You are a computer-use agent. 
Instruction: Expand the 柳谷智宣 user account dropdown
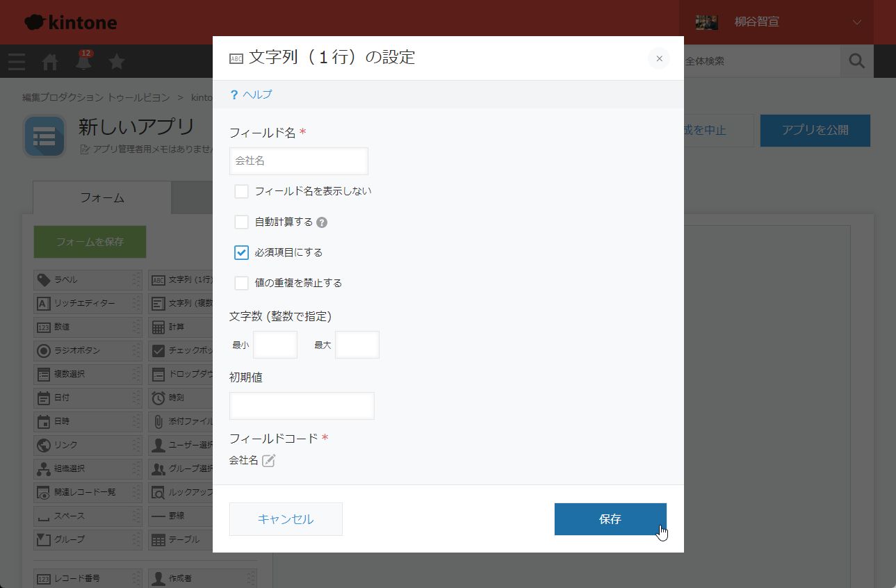(856, 22)
